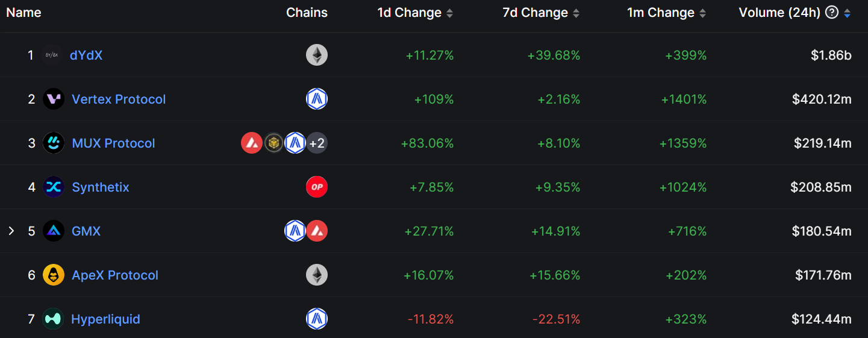Click the Synthetix logo icon

tap(54, 187)
